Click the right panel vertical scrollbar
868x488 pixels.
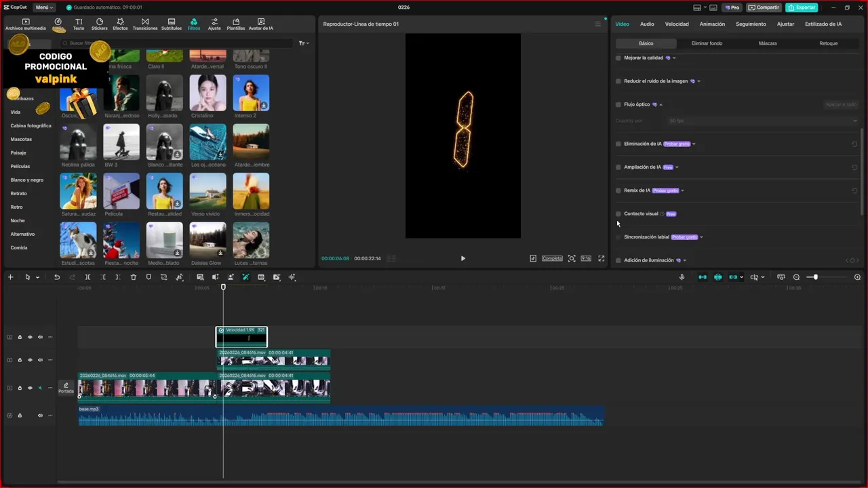click(862, 171)
